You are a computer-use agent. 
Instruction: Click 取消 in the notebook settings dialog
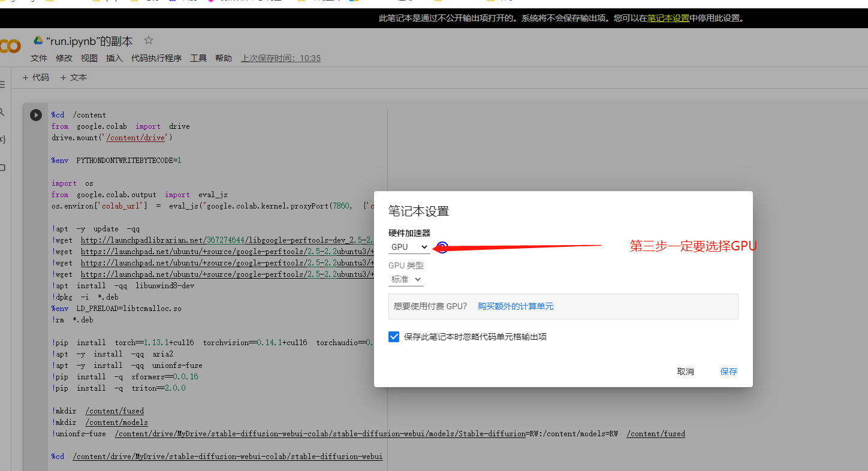pos(686,372)
